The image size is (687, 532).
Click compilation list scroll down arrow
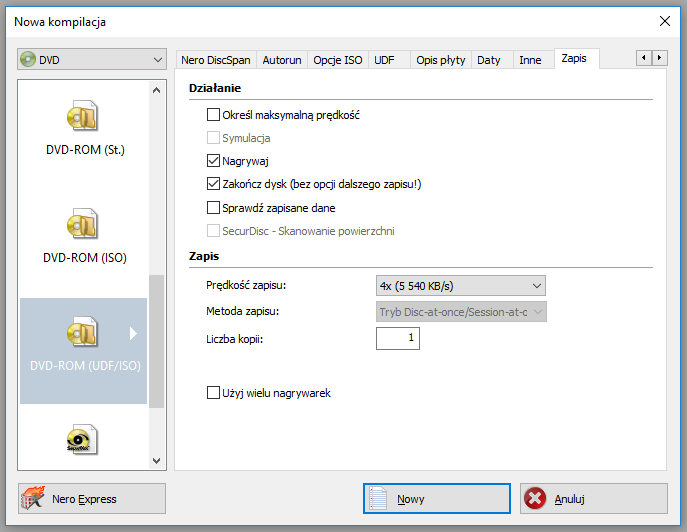click(x=156, y=461)
